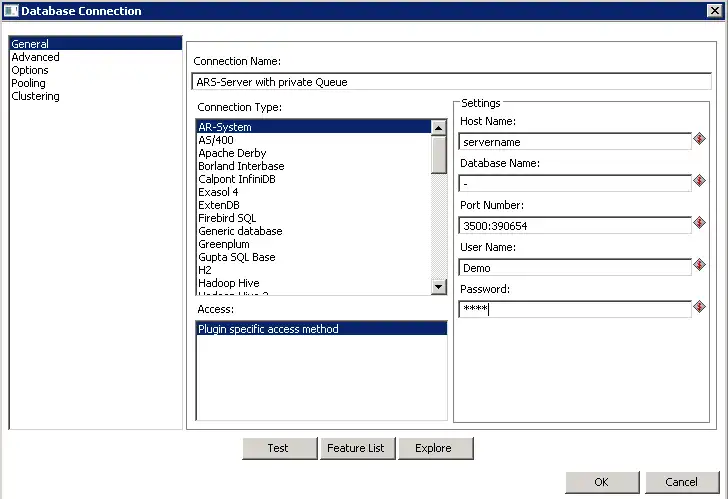This screenshot has width=728, height=499.
Task: Click variable icon next to Password field
Action: pos(699,307)
